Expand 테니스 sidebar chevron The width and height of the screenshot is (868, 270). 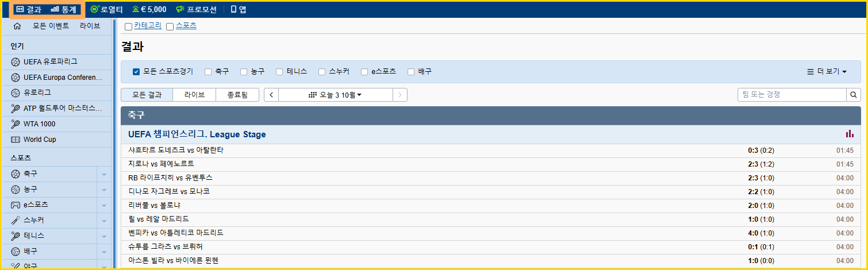pyautogui.click(x=104, y=236)
